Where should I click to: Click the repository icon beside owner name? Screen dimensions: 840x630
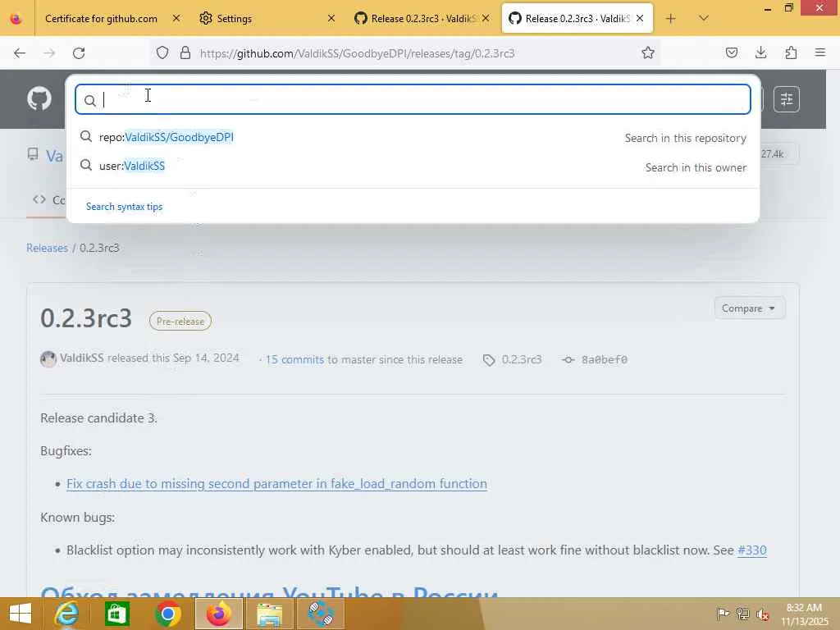coord(33,155)
